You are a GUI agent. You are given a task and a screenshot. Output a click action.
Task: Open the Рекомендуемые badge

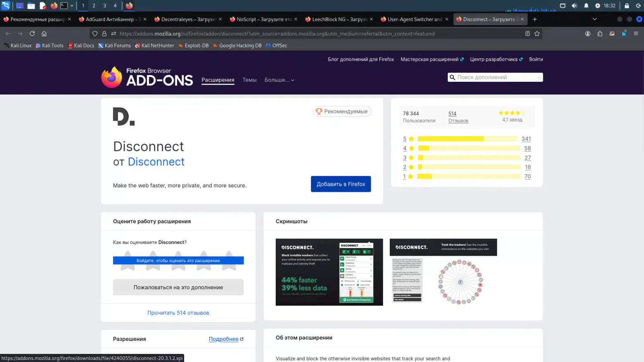(x=342, y=111)
